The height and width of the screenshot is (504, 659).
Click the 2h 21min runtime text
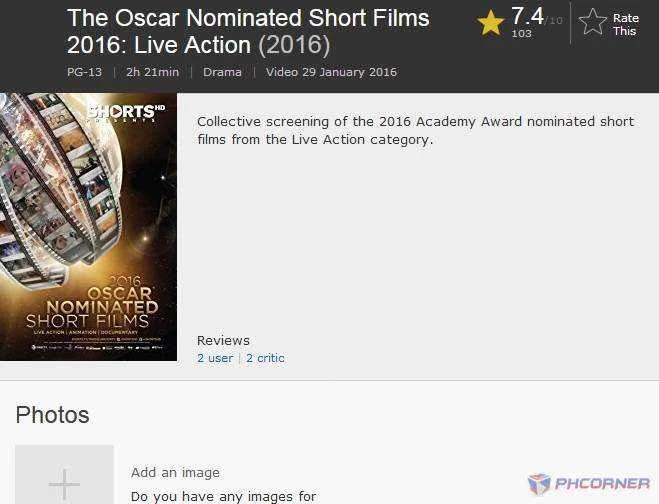153,72
